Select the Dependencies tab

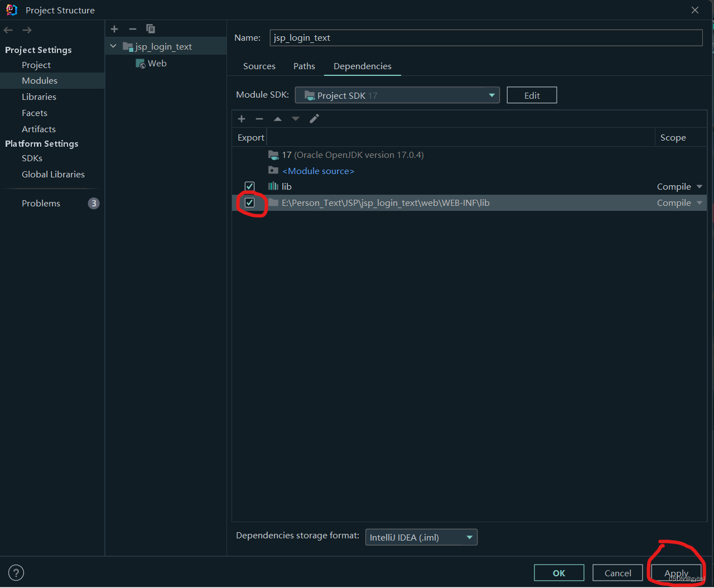(x=363, y=66)
